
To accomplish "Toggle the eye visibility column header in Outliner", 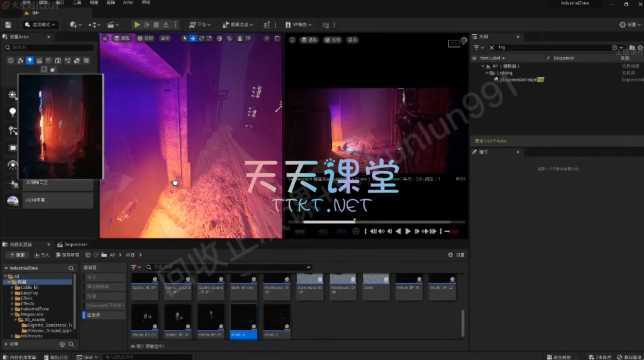I will point(475,58).
